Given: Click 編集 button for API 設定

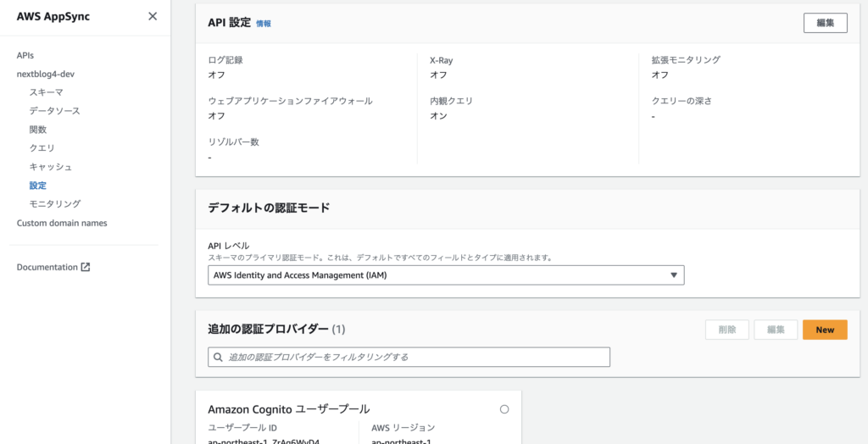Looking at the screenshot, I should pyautogui.click(x=825, y=23).
